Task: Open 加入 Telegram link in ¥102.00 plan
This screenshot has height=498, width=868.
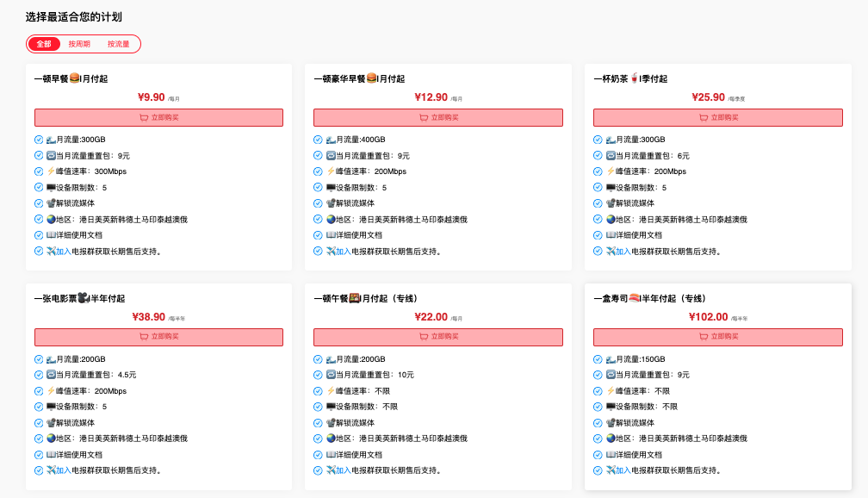Action: point(623,470)
